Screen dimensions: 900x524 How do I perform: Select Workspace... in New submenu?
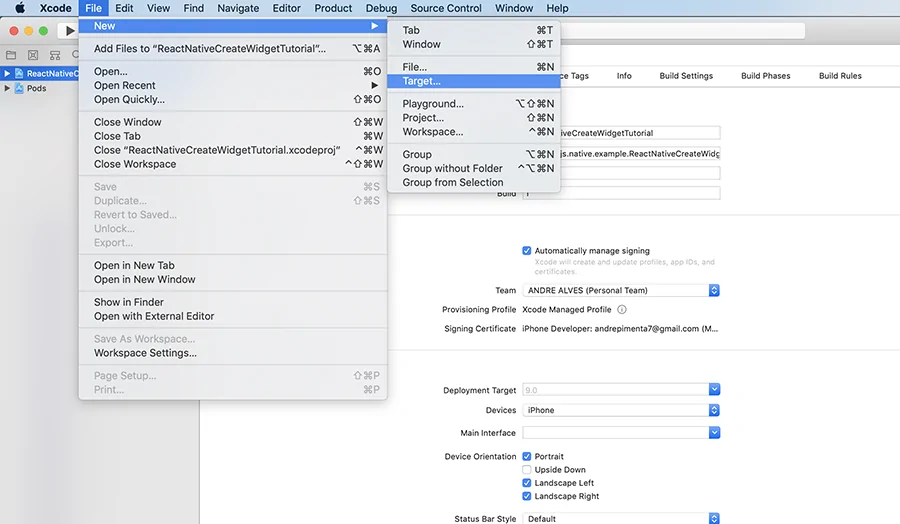[x=474, y=131]
